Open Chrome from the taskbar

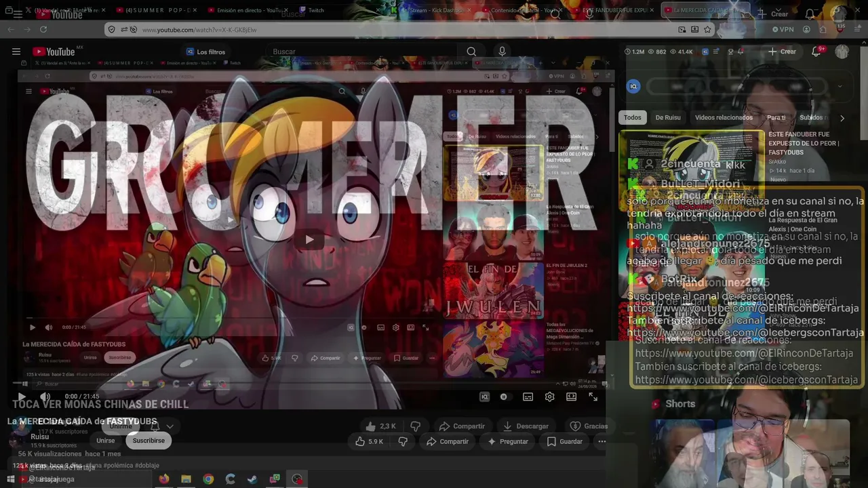coord(208,479)
